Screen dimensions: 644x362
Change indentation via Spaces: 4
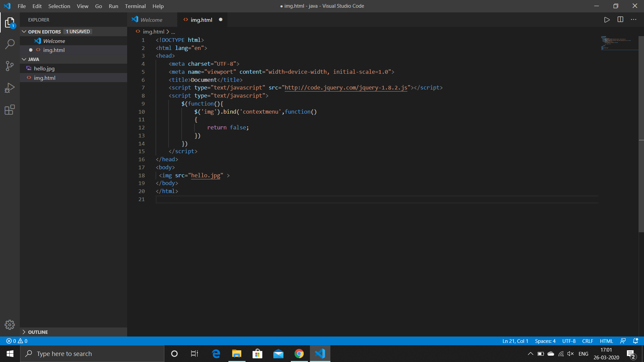click(x=545, y=341)
